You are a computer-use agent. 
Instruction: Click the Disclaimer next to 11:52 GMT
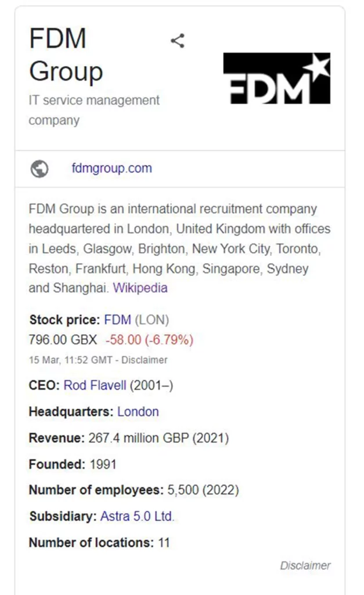(x=144, y=360)
